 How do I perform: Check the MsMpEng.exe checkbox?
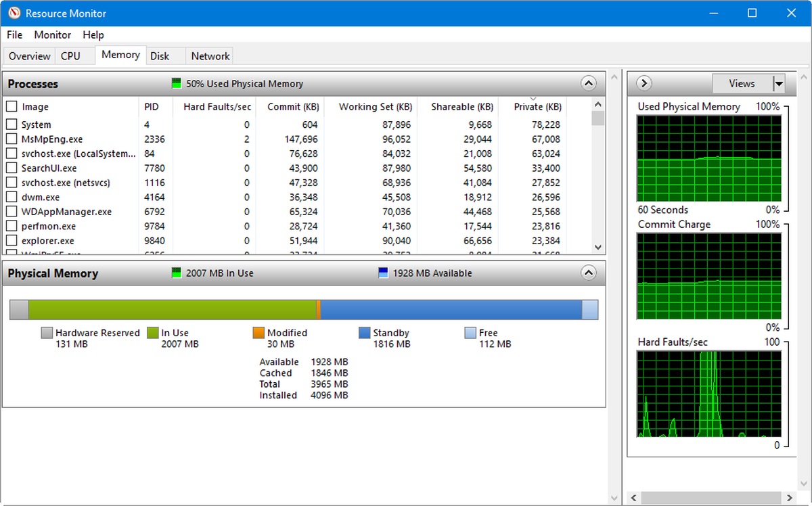point(12,139)
